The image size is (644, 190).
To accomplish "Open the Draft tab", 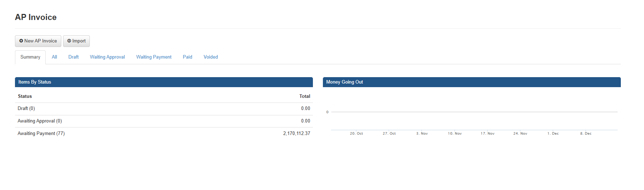I will [x=73, y=57].
